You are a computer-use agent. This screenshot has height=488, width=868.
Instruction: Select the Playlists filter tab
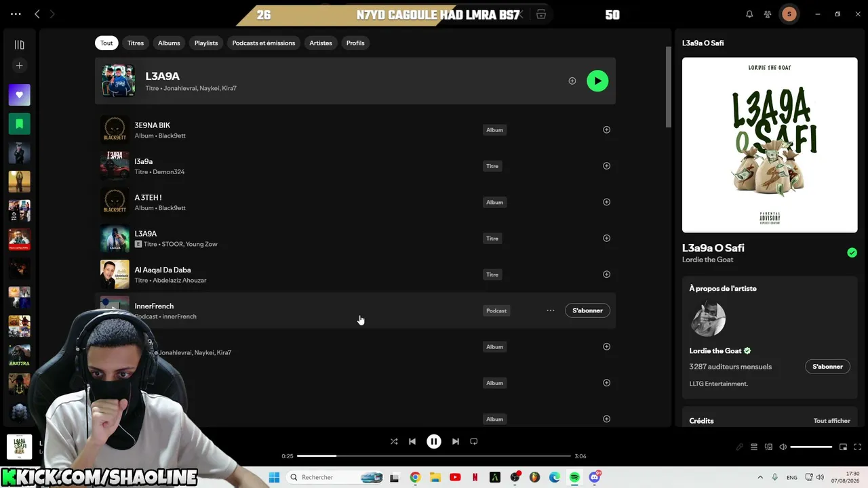coord(206,43)
